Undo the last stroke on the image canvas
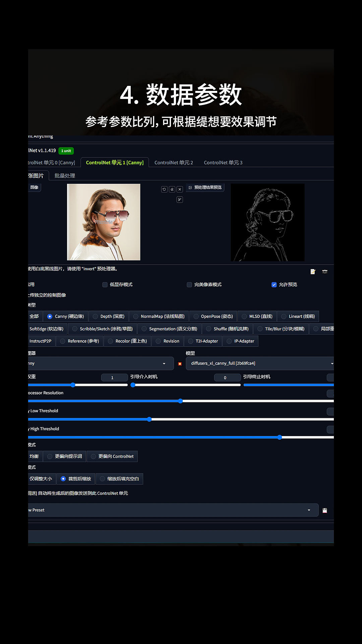This screenshot has height=644, width=362. (164, 189)
